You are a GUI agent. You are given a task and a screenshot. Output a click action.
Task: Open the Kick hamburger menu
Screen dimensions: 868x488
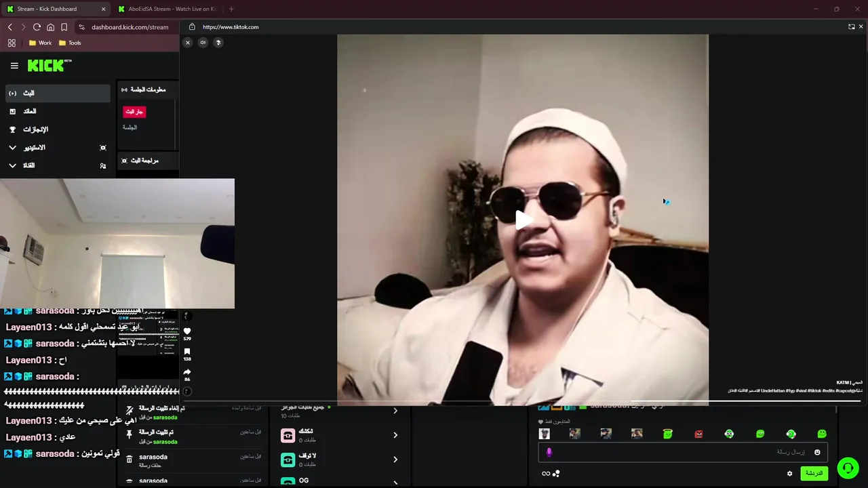(14, 66)
